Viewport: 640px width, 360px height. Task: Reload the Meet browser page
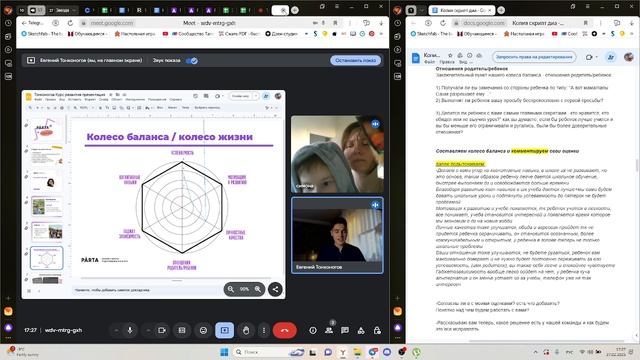[70, 23]
